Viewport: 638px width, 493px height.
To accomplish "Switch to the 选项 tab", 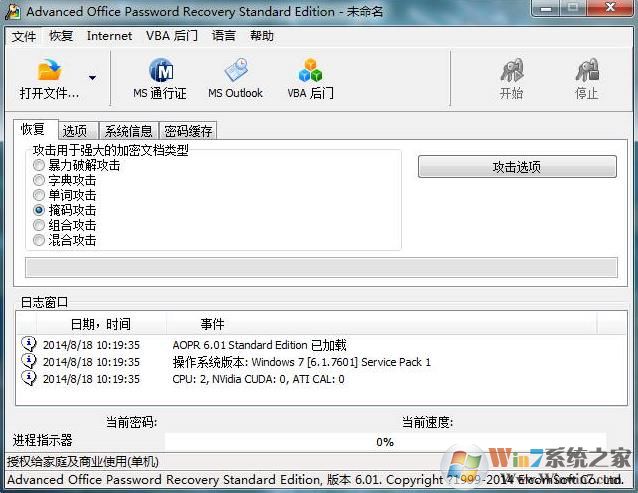I will (x=77, y=131).
